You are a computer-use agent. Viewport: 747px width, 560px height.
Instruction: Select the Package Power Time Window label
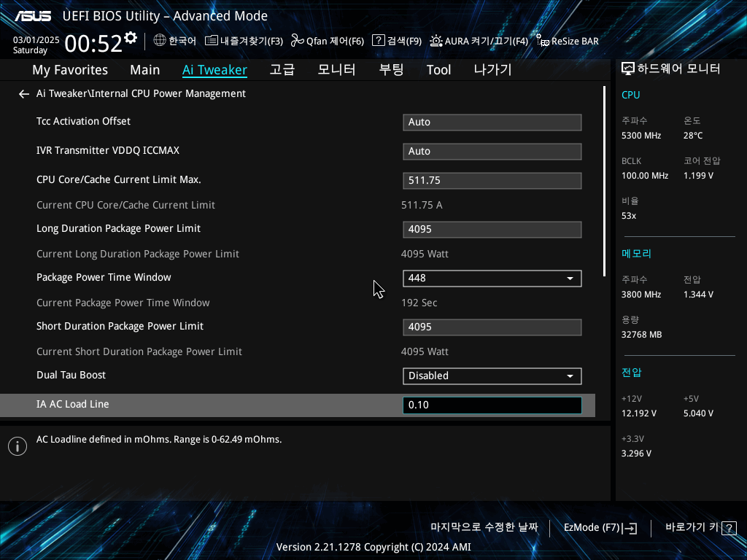tap(104, 277)
